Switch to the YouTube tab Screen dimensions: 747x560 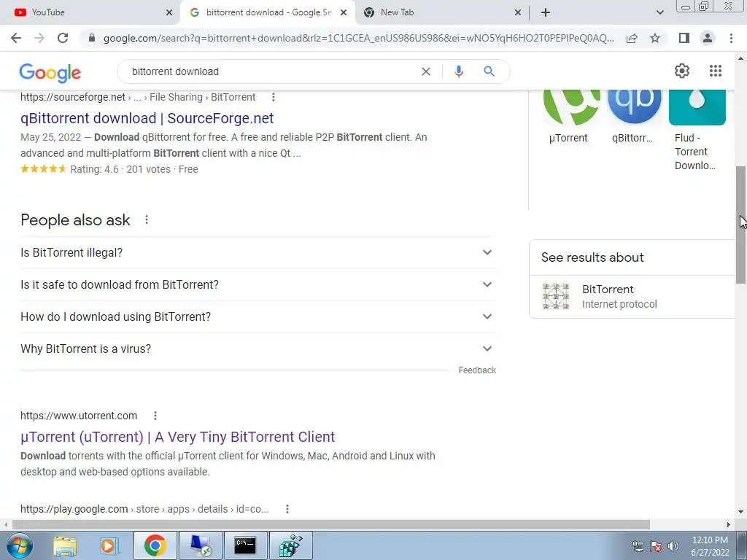click(x=90, y=13)
